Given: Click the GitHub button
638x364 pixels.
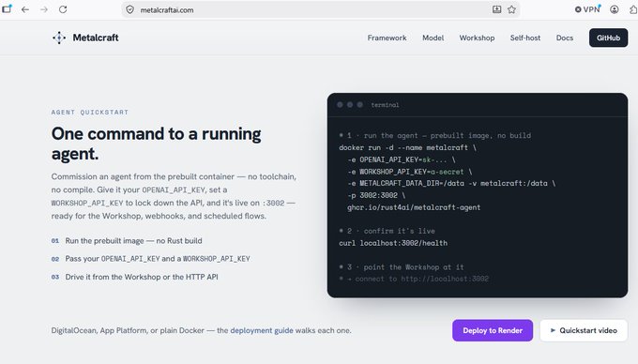Looking at the screenshot, I should [x=608, y=38].
